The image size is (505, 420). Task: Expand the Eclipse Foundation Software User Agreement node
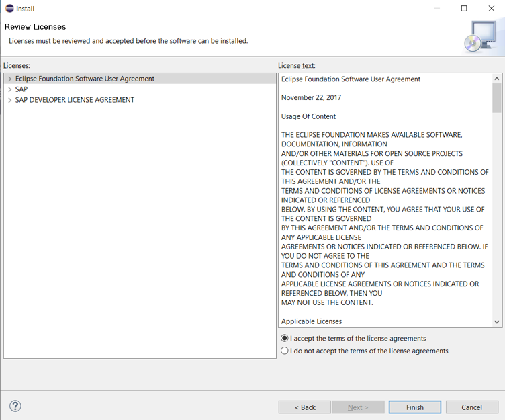tap(9, 79)
